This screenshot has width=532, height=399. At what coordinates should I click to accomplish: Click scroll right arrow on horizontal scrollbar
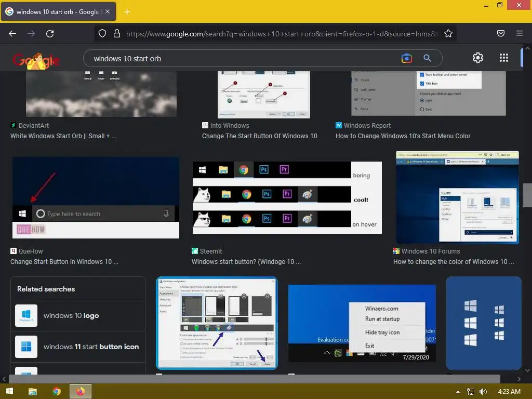coord(519,379)
